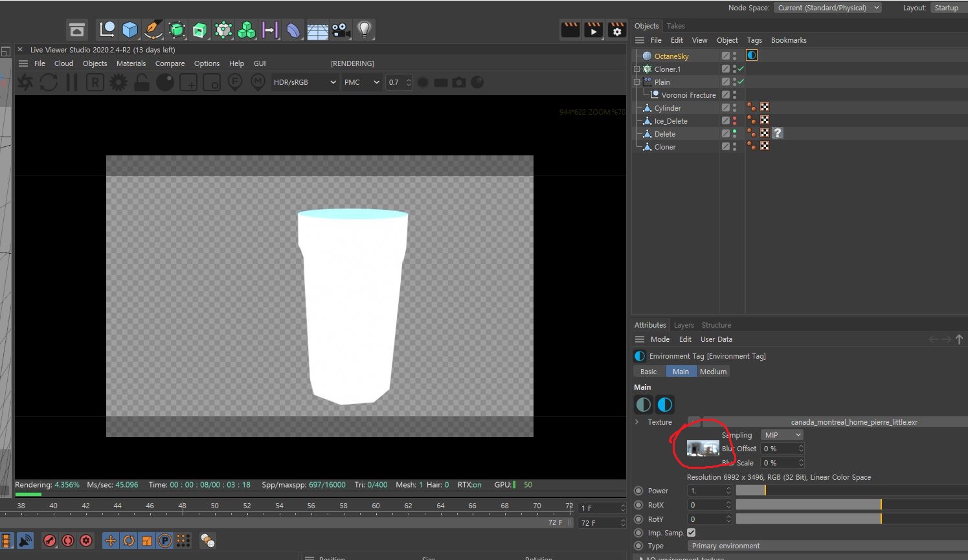
Task: Open Octane settings gear in Live Viewer
Action: (x=118, y=82)
